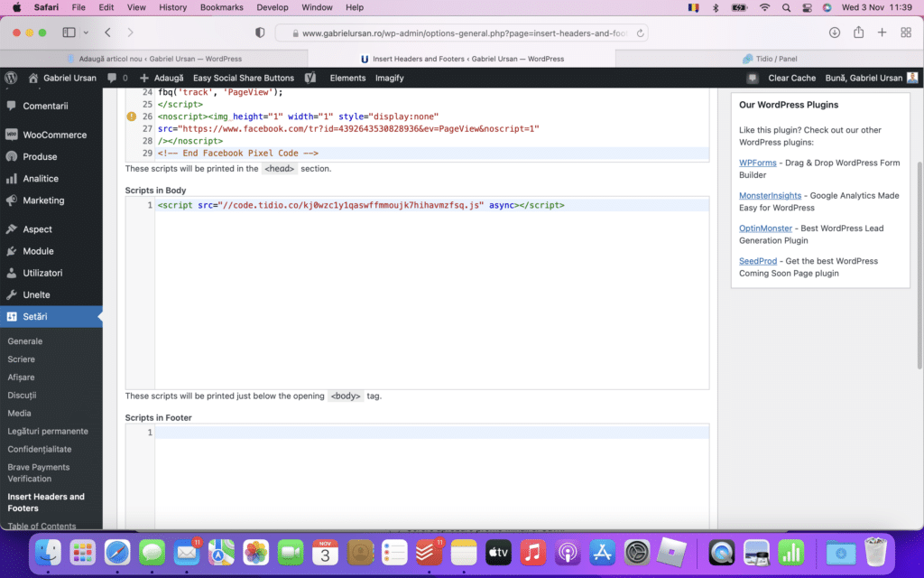This screenshot has width=924, height=578.
Task: Click the Bluetooth status icon
Action: coord(716,7)
